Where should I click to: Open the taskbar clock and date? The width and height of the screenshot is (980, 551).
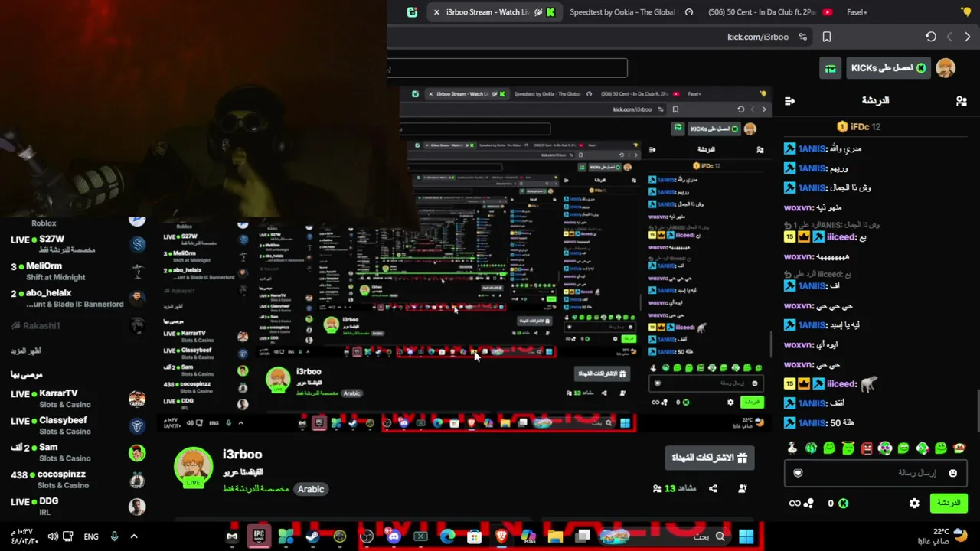point(24,536)
